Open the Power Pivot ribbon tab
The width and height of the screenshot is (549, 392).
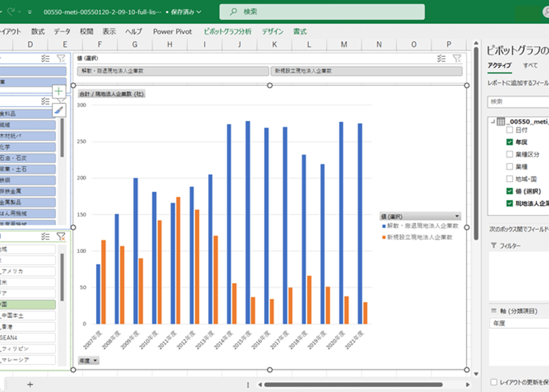point(173,31)
